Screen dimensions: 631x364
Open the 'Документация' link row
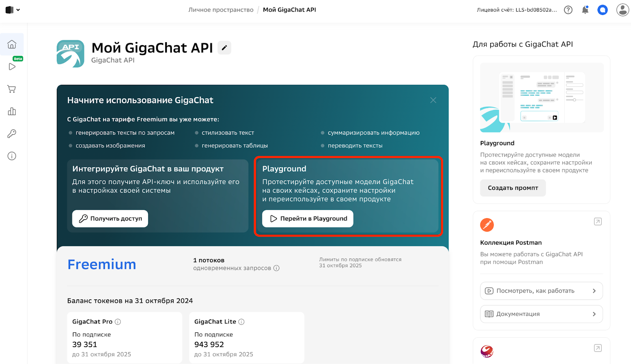tap(541, 314)
